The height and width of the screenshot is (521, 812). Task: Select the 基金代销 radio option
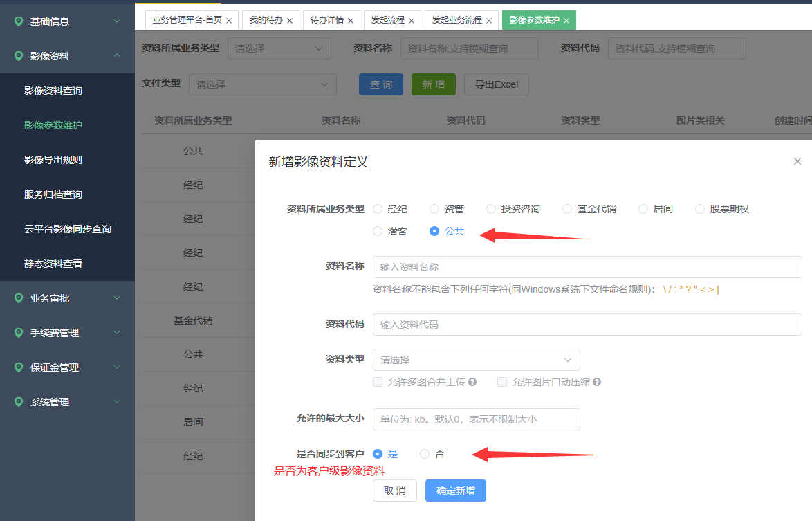567,209
